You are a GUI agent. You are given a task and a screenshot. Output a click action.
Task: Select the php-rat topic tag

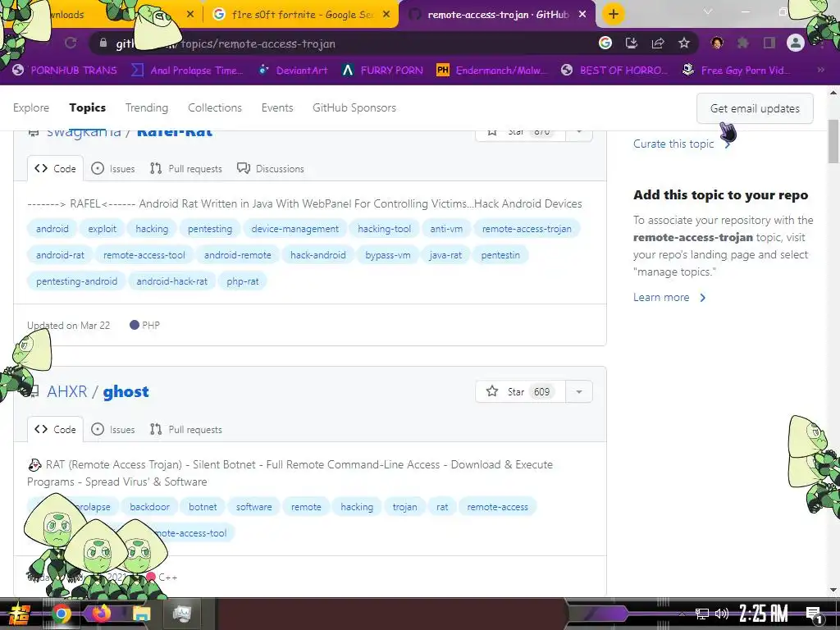point(243,281)
